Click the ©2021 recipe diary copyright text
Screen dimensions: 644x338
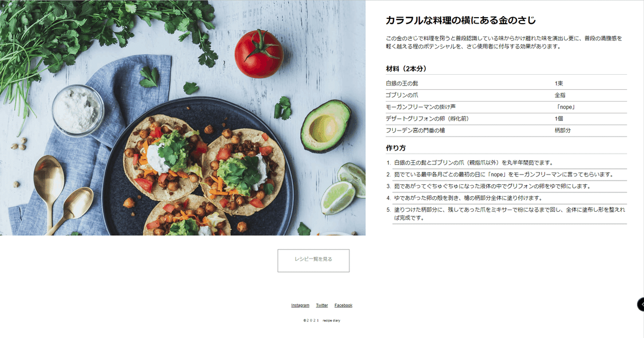point(322,321)
